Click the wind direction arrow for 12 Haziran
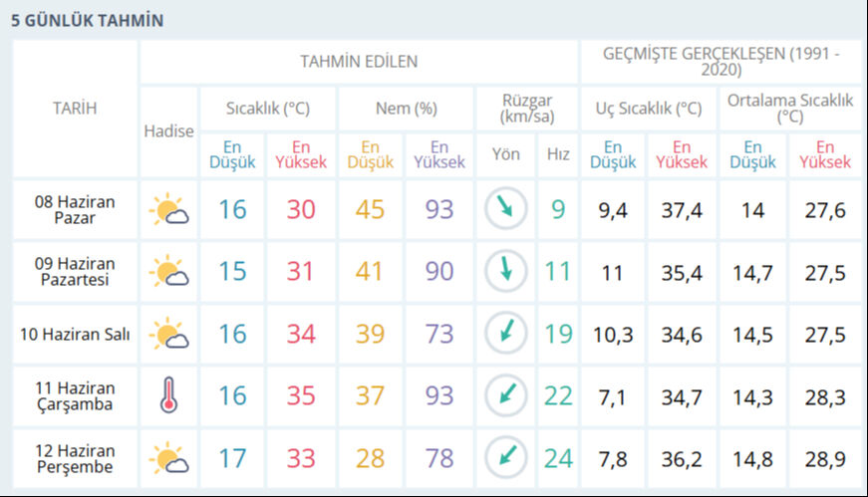This screenshot has width=868, height=497. (x=505, y=457)
